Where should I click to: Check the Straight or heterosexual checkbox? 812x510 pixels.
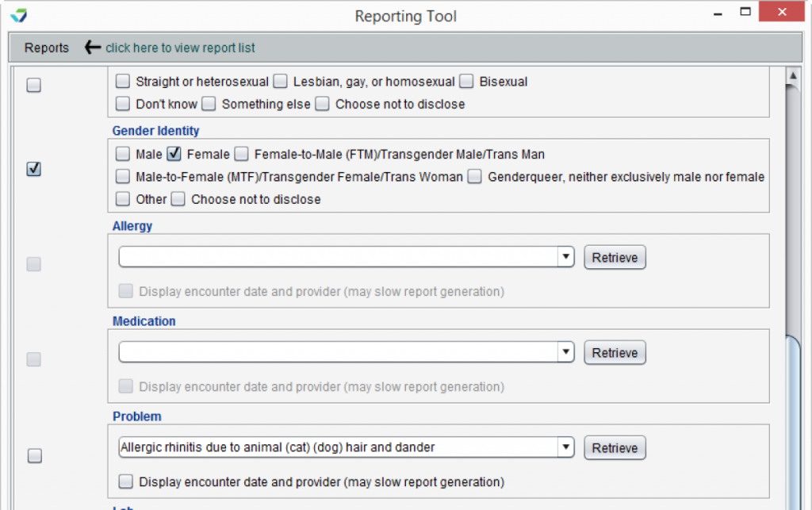[x=123, y=81]
